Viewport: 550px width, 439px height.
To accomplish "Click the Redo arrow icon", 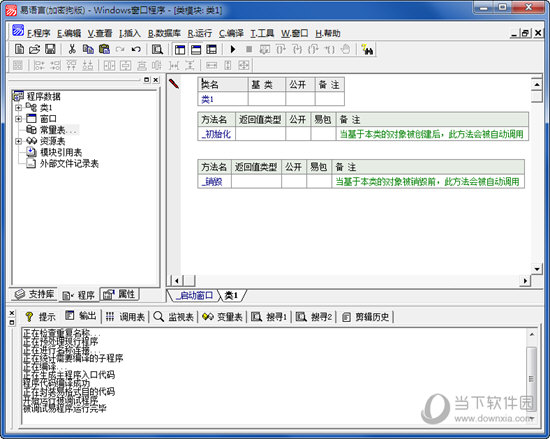I will (120, 49).
